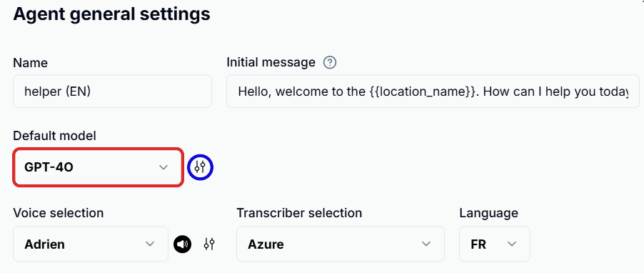
Task: Open the Adrien voice selection dropdown
Action: (x=91, y=244)
